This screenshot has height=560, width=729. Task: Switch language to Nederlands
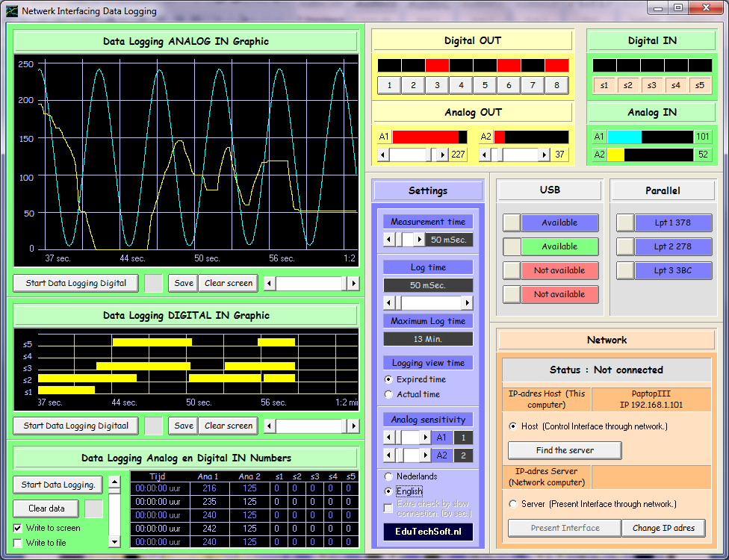coord(388,476)
